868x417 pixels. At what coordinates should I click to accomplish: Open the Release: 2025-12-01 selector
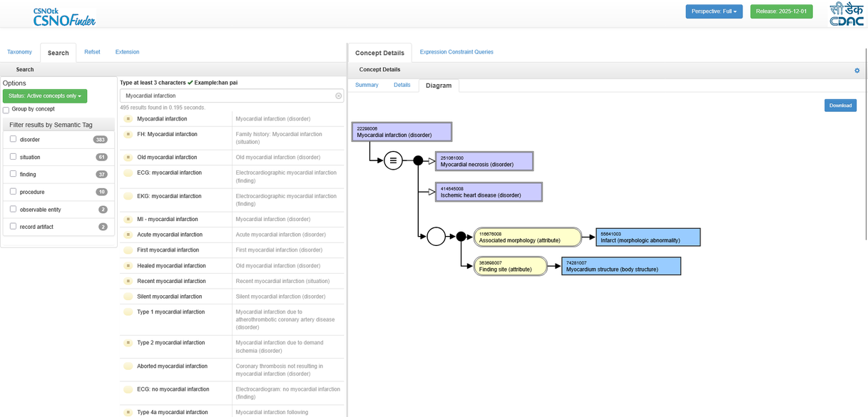pos(781,11)
